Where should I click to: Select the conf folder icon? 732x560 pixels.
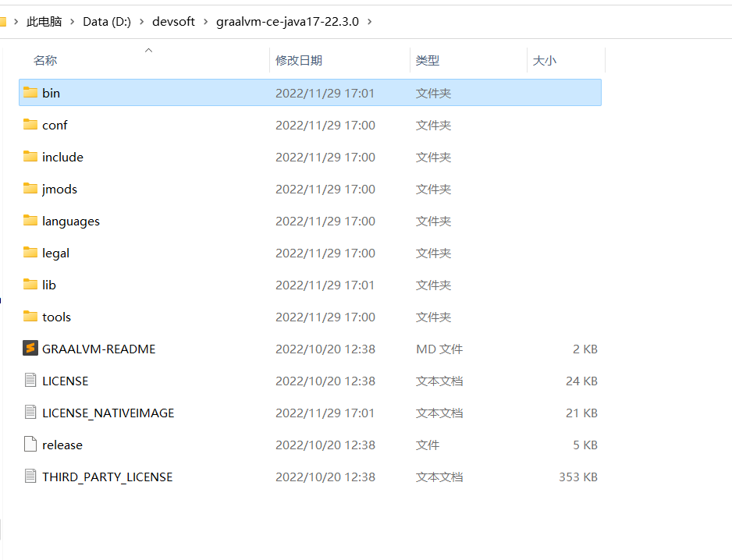(30, 125)
